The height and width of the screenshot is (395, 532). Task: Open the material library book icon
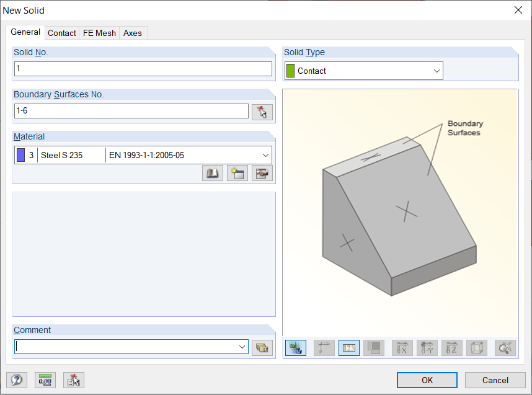pos(213,174)
